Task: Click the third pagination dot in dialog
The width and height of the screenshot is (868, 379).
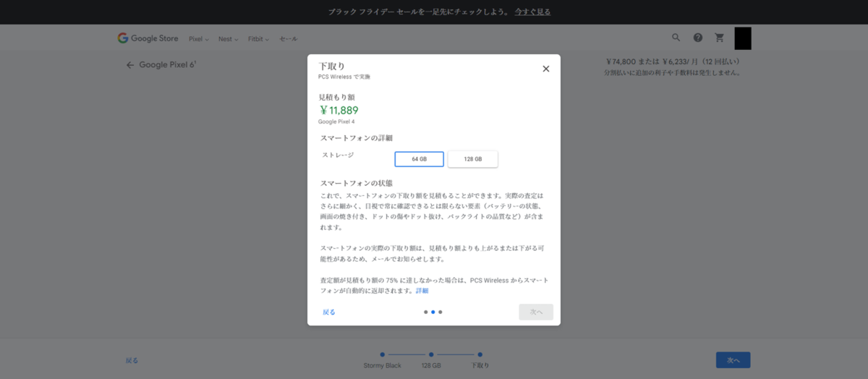Action: click(440, 312)
